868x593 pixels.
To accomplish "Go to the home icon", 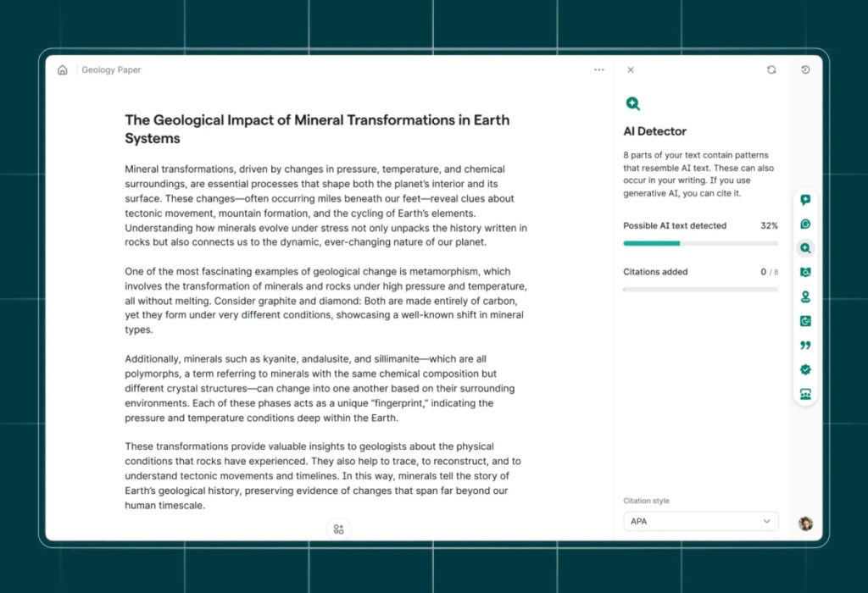I will click(62, 70).
